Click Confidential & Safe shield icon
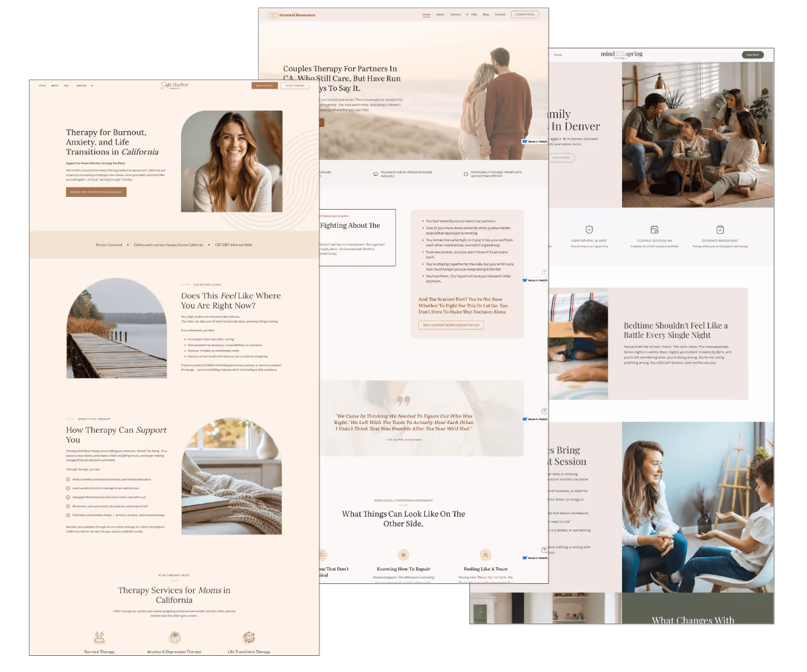This screenshot has height=672, width=807. 589,230
